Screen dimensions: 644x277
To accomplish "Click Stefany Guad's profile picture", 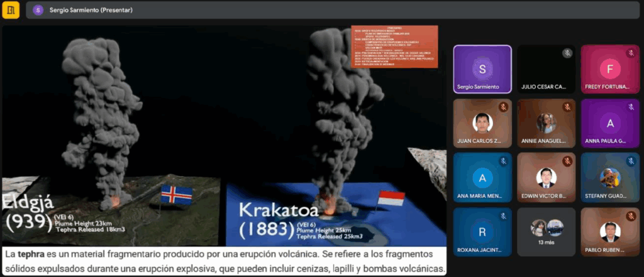I will (609, 177).
